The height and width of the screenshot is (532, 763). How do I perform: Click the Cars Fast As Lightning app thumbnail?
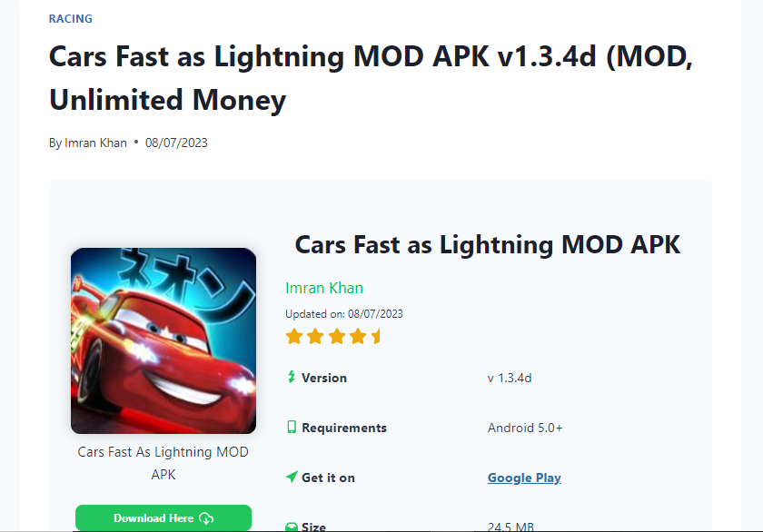tap(163, 340)
